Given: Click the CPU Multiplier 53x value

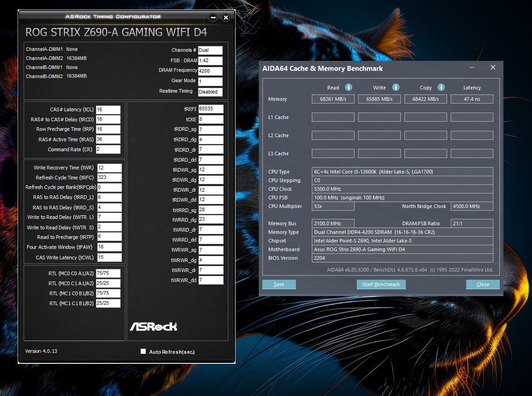Looking at the screenshot, I should (x=333, y=206).
